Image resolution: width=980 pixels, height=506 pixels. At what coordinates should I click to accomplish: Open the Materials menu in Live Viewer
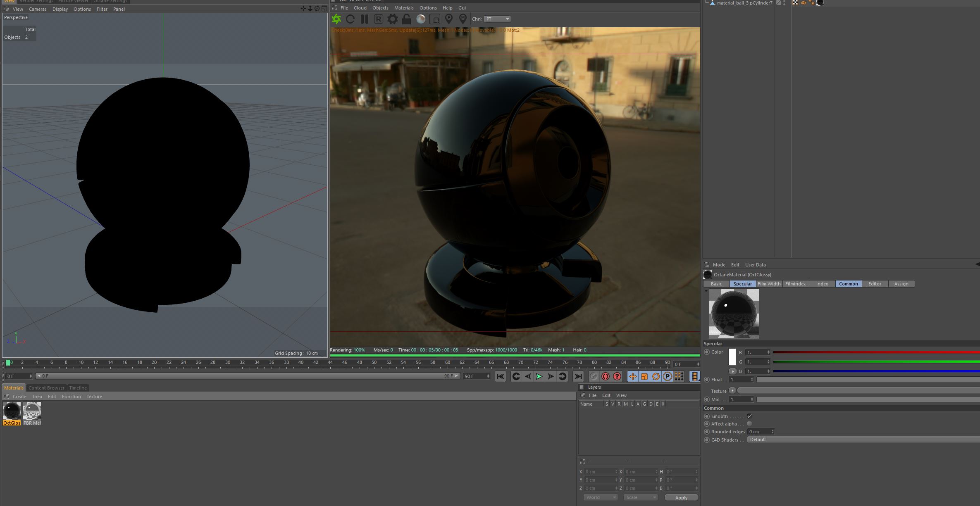(x=403, y=8)
